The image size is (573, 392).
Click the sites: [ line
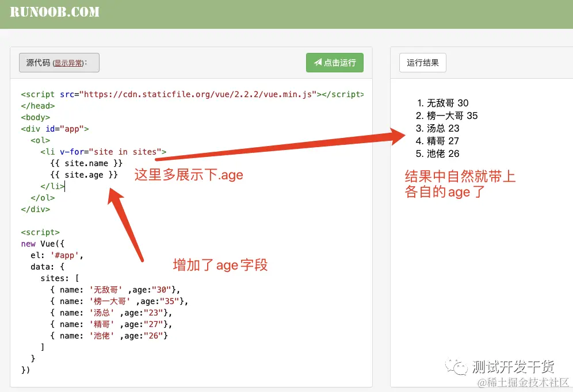(x=60, y=278)
